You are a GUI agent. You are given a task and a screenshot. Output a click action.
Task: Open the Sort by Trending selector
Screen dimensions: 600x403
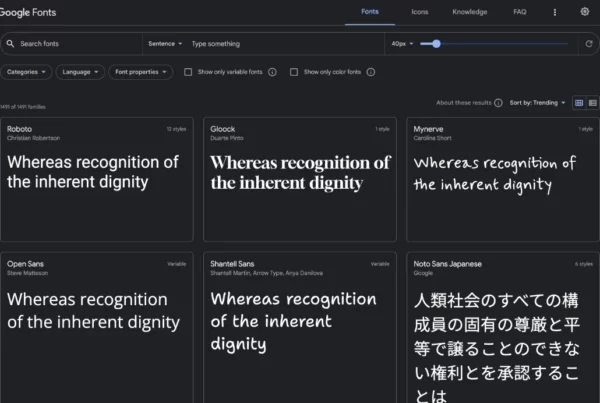point(538,103)
